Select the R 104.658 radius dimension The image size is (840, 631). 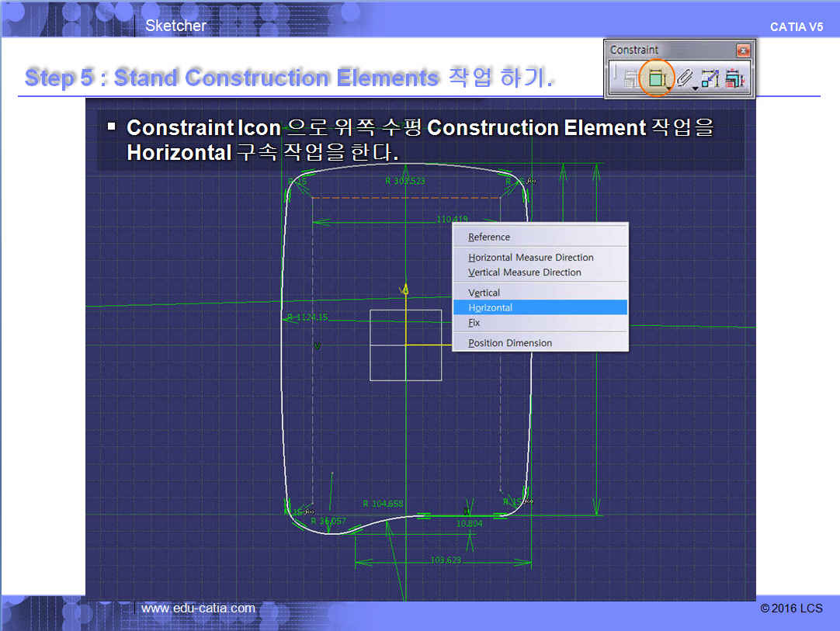[x=383, y=504]
